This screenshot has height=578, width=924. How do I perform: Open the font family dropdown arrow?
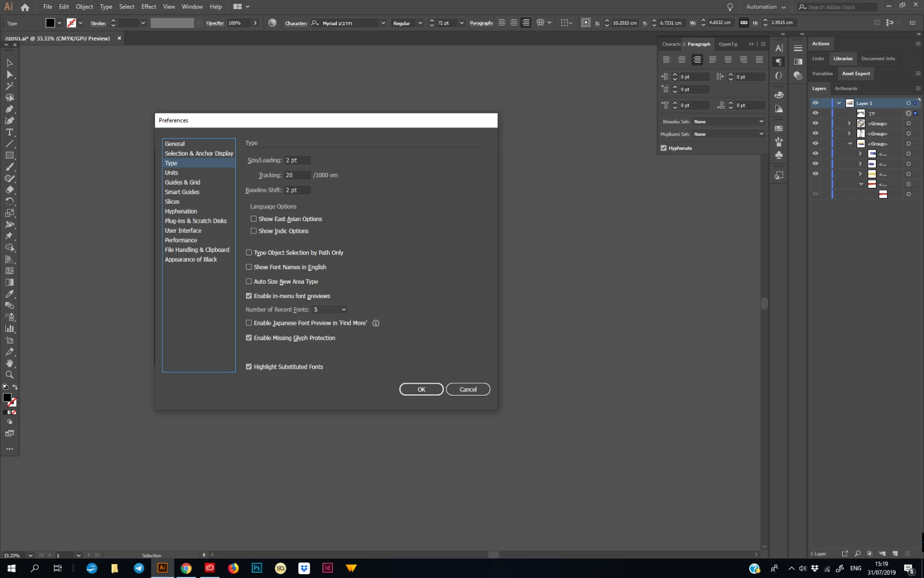(x=383, y=23)
